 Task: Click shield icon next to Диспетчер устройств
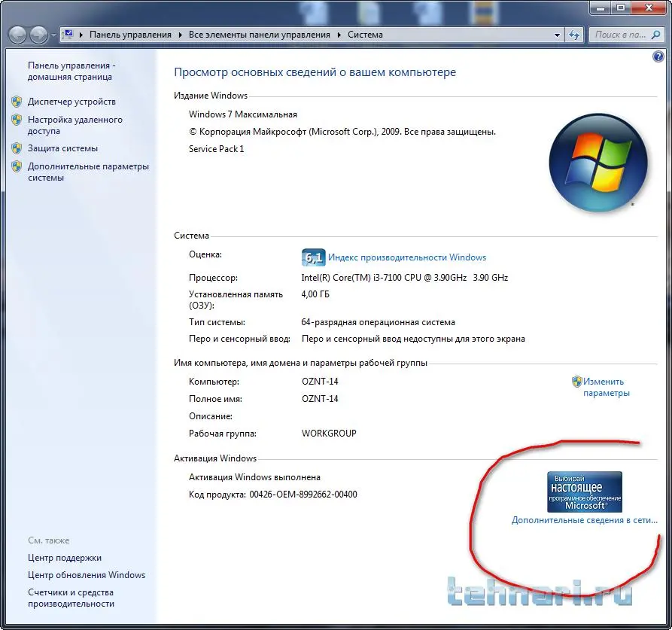click(17, 102)
